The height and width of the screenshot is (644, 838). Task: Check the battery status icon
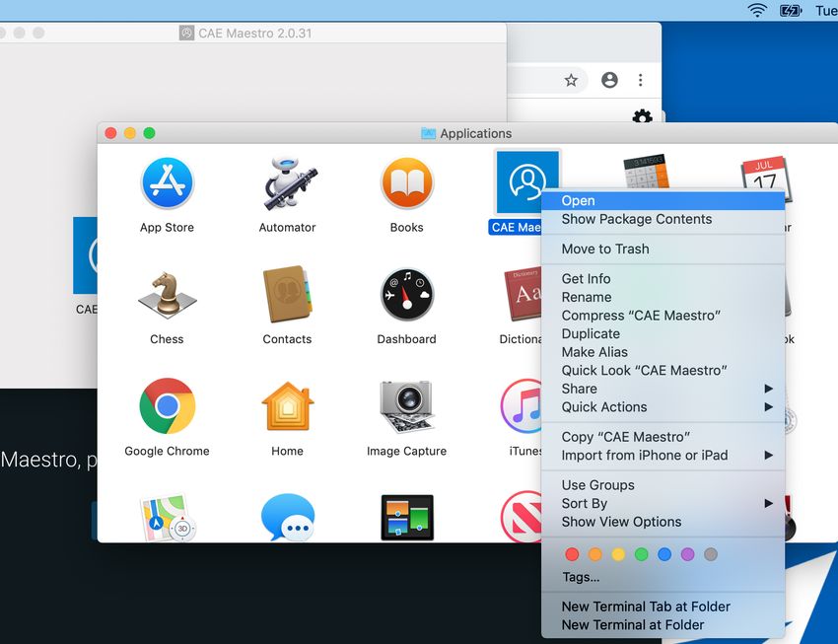point(791,10)
